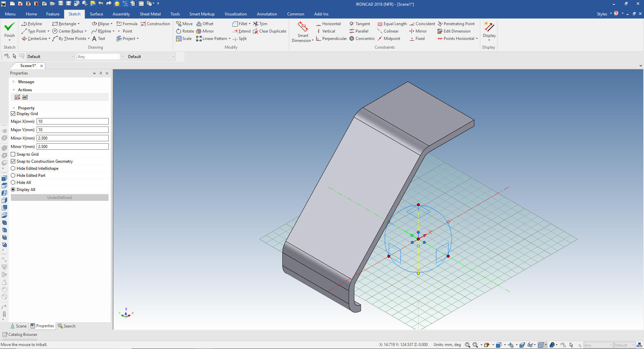The image size is (644, 349).
Task: Open the Feature ribbon tab
Action: coord(53,14)
